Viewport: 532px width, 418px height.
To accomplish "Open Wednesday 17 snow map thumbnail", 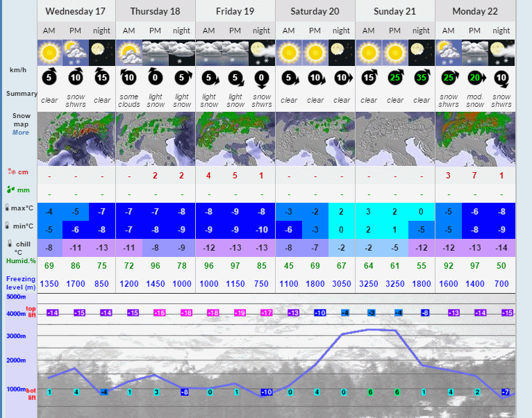I will tap(76, 139).
